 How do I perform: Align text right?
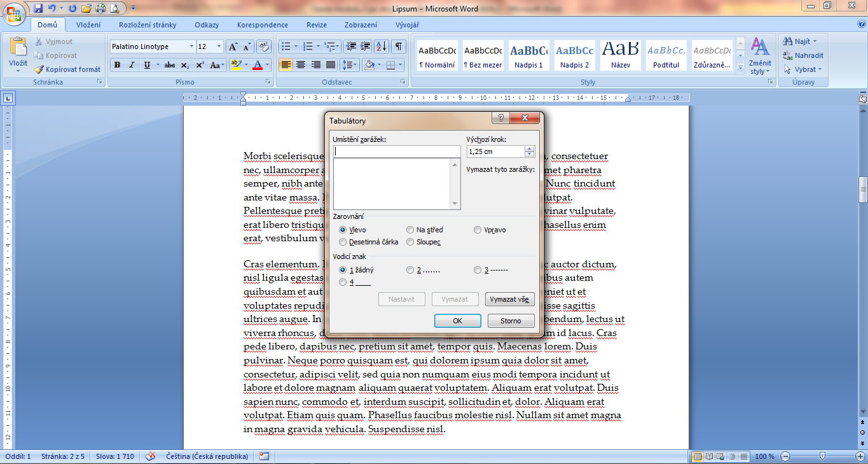[x=315, y=65]
